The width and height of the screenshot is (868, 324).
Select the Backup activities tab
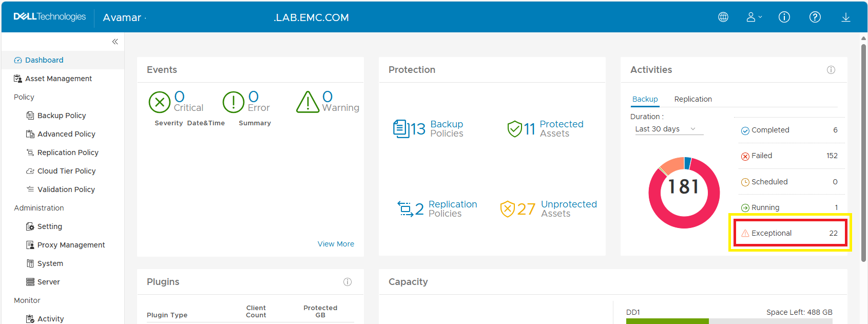[645, 99]
